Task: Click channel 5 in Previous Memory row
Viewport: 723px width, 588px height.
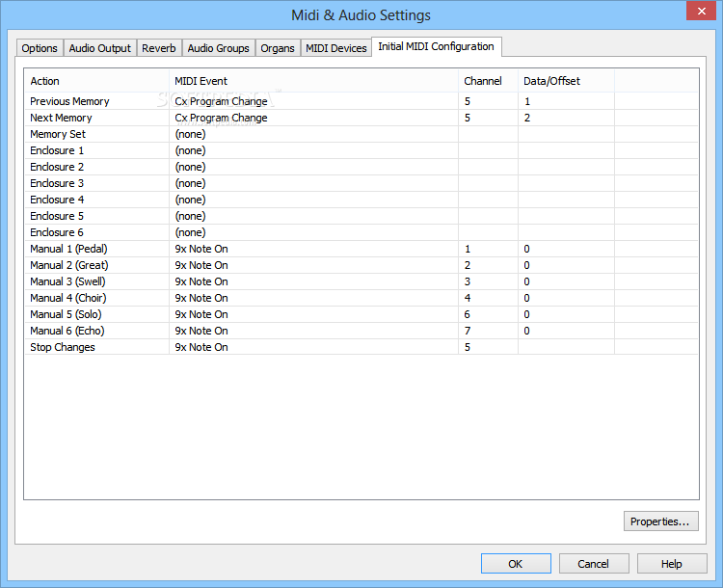Action: [x=468, y=101]
